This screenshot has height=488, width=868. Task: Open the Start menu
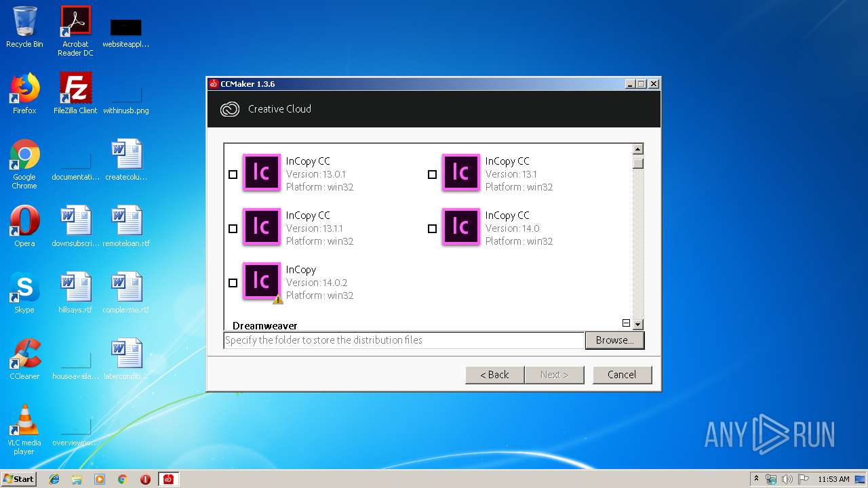pos(19,479)
